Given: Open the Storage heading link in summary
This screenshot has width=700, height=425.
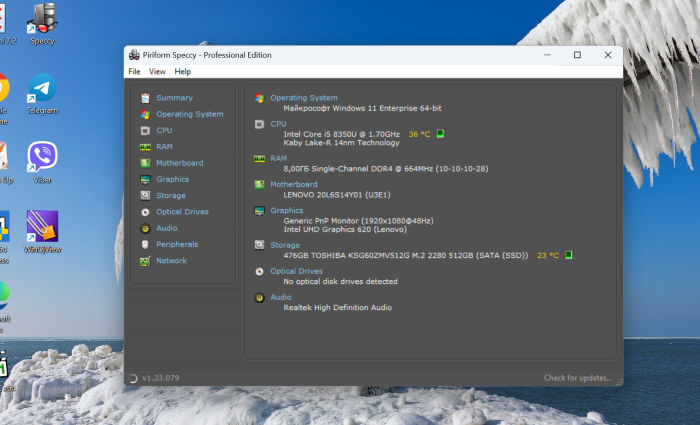Looking at the screenshot, I should [x=285, y=245].
